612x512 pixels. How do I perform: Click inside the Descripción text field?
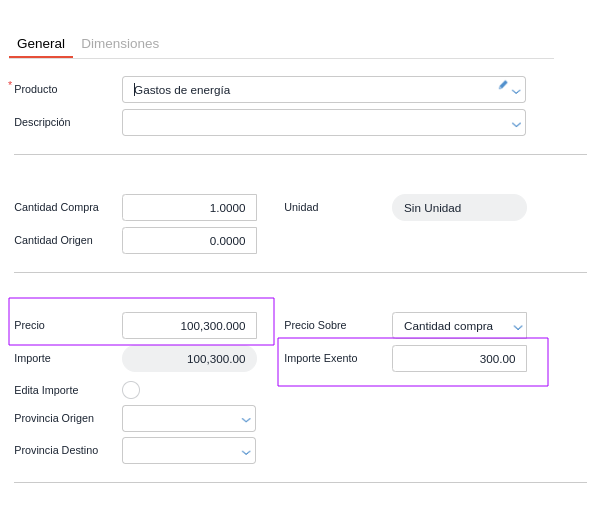click(x=310, y=123)
